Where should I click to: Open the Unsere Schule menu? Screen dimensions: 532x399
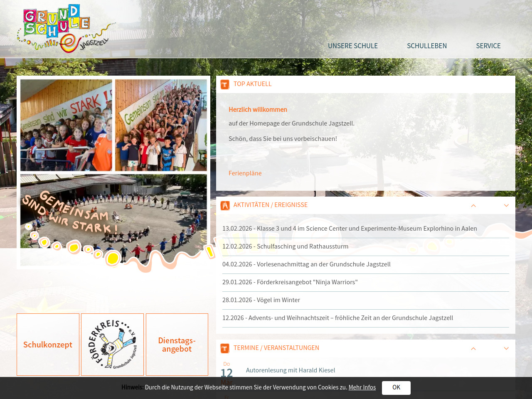coord(352,46)
